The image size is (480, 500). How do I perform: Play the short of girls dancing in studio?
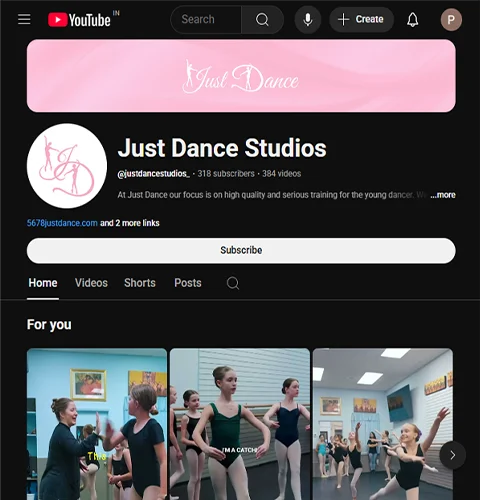pos(383,424)
